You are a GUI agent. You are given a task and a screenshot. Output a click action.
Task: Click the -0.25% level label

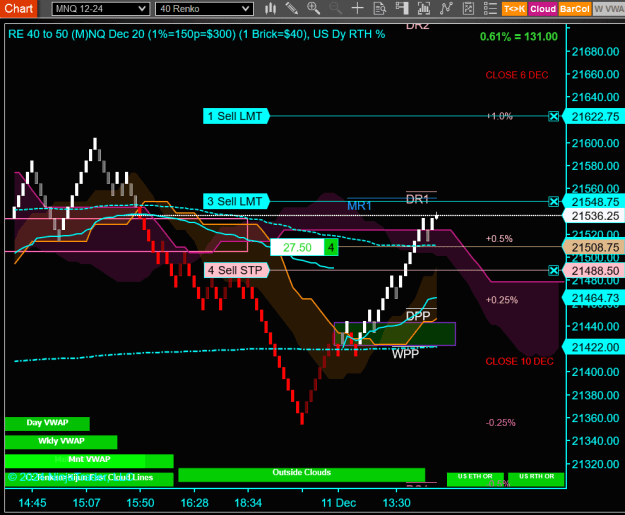[500, 423]
